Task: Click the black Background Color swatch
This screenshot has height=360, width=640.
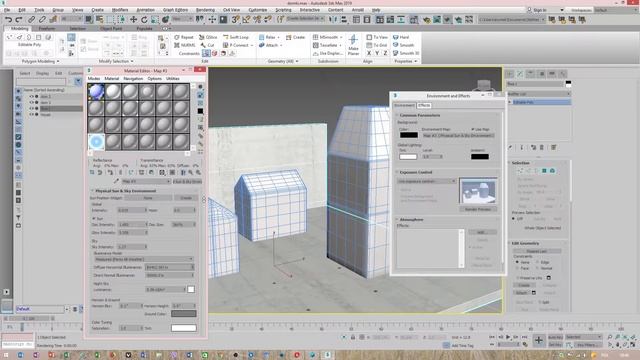Action: tap(409, 135)
